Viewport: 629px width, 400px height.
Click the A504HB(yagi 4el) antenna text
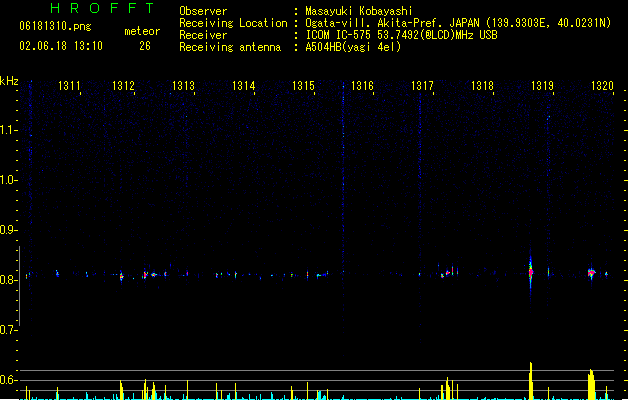click(353, 47)
